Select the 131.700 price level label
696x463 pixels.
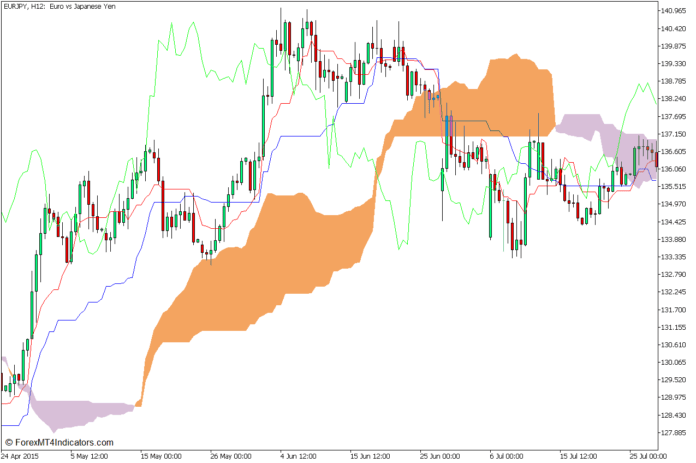click(674, 309)
